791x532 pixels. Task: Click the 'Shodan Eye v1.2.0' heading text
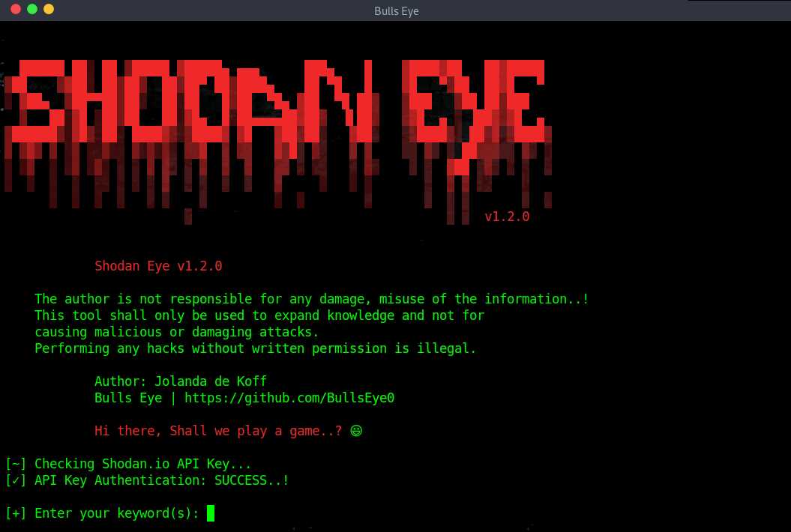tap(158, 266)
